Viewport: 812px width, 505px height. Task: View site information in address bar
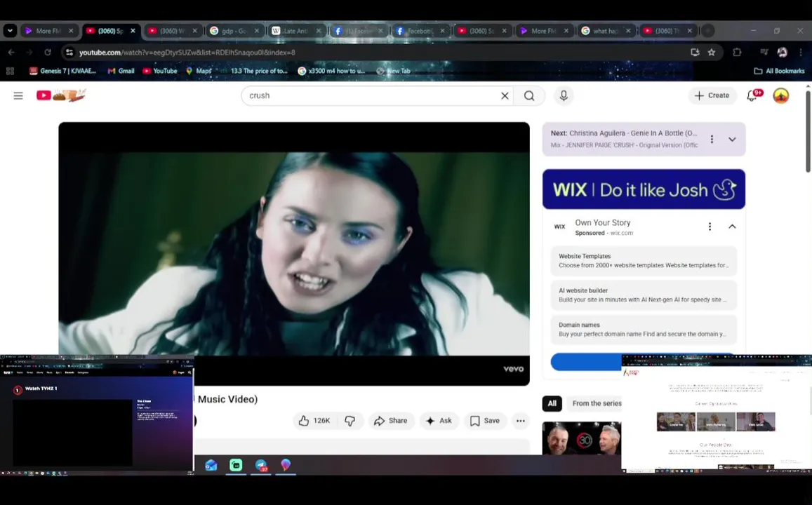69,53
